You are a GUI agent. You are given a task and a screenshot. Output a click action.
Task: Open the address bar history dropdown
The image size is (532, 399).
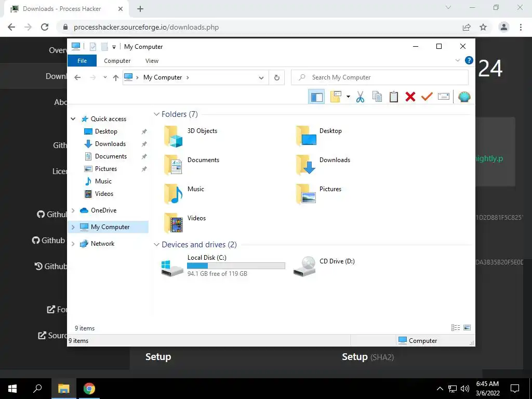pyautogui.click(x=261, y=78)
